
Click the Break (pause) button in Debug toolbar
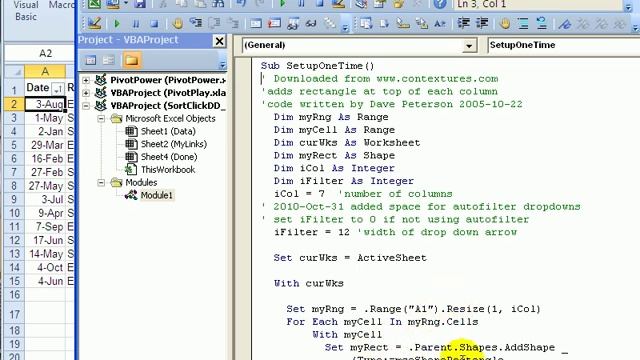[136, 24]
